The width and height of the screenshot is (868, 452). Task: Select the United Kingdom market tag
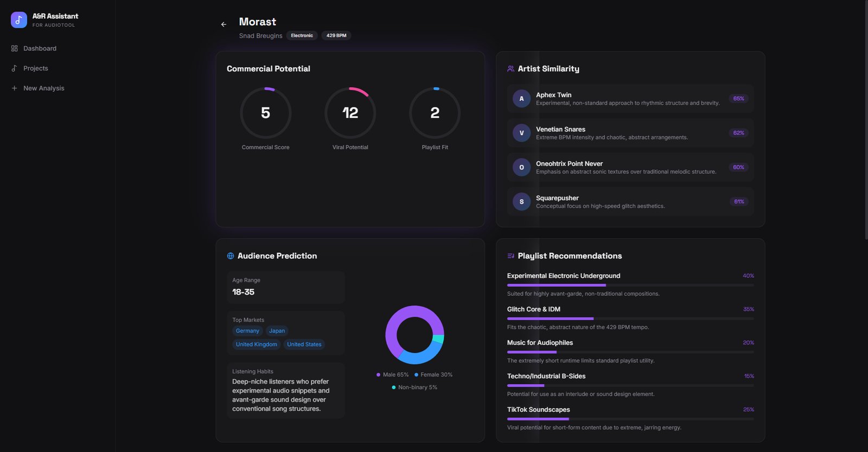[256, 345]
